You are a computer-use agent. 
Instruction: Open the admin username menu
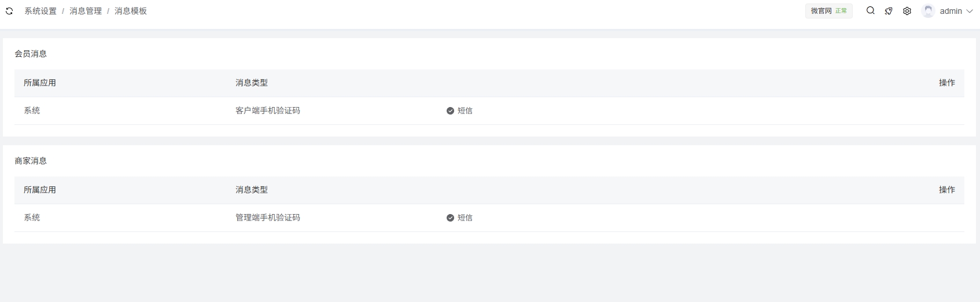950,11
